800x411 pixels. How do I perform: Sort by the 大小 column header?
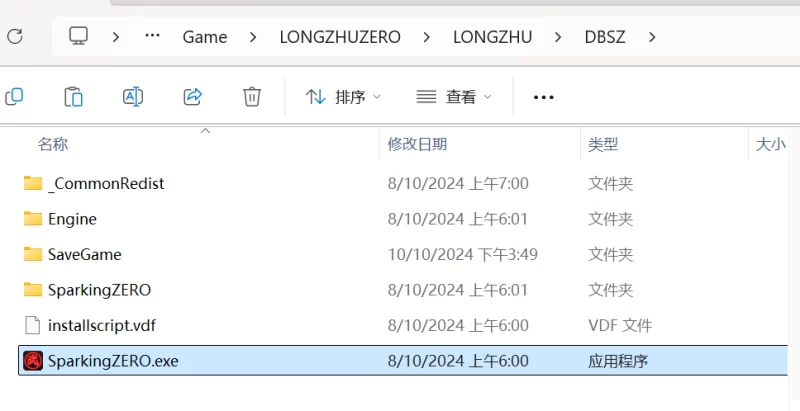coord(770,144)
